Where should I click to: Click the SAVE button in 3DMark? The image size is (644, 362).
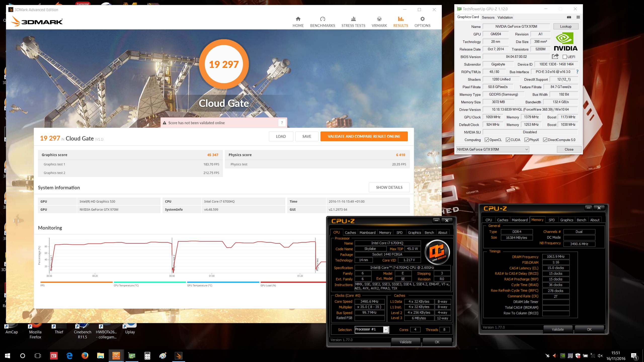pyautogui.click(x=307, y=136)
